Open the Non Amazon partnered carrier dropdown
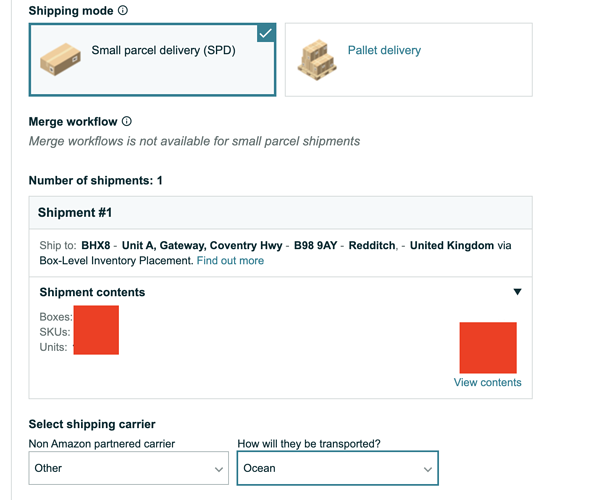The image size is (594, 500). [x=129, y=468]
